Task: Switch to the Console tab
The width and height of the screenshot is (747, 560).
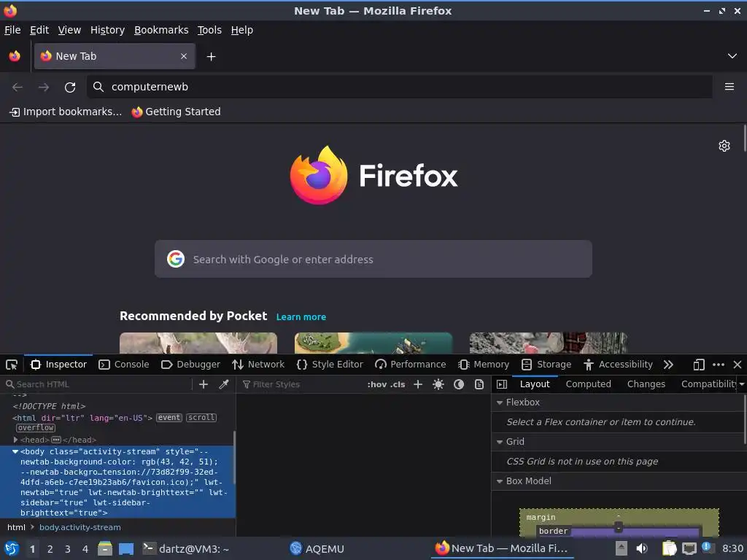Action: pyautogui.click(x=124, y=365)
